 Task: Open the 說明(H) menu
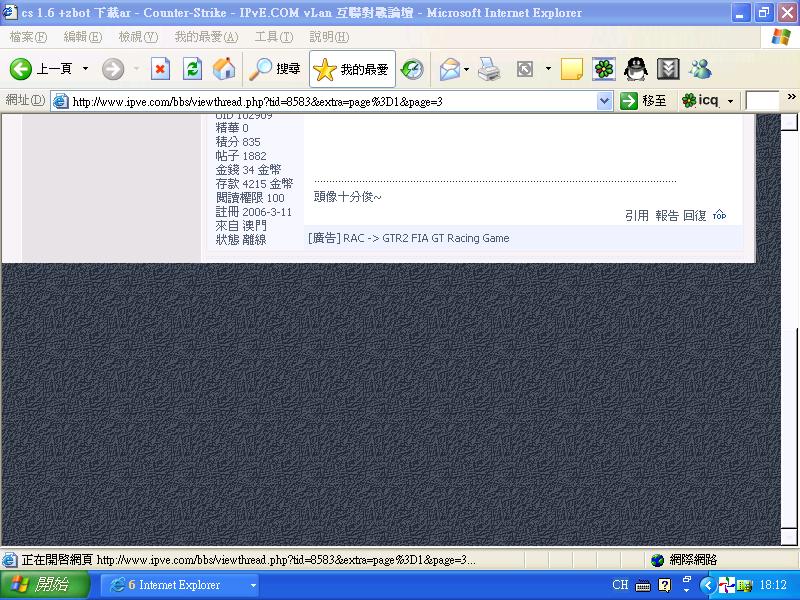point(329,37)
